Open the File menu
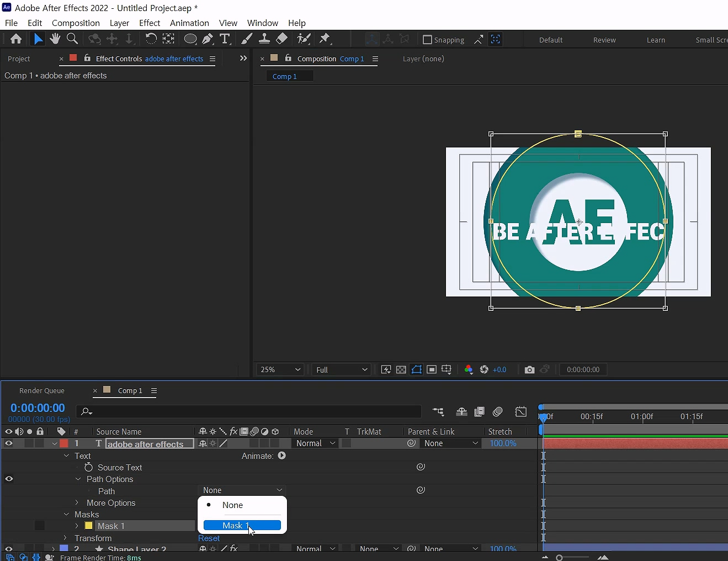 point(12,23)
